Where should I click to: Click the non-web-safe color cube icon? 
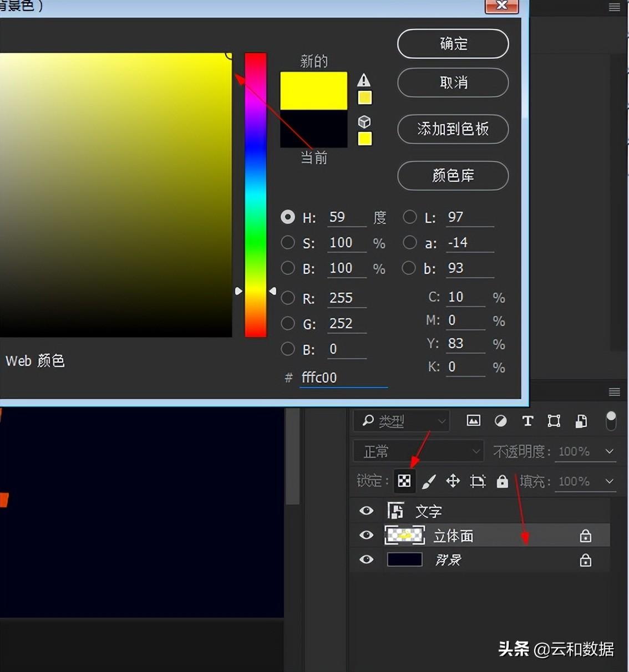(x=364, y=121)
